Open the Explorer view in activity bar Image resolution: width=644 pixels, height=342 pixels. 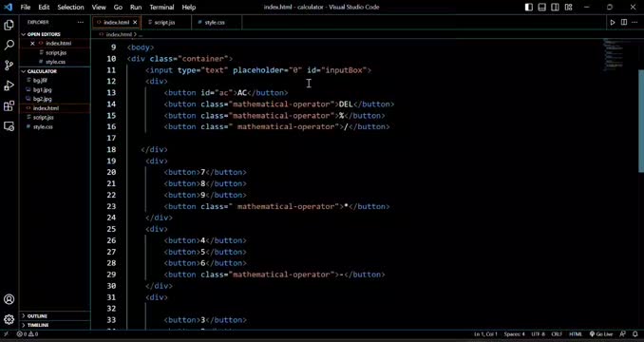(9, 25)
